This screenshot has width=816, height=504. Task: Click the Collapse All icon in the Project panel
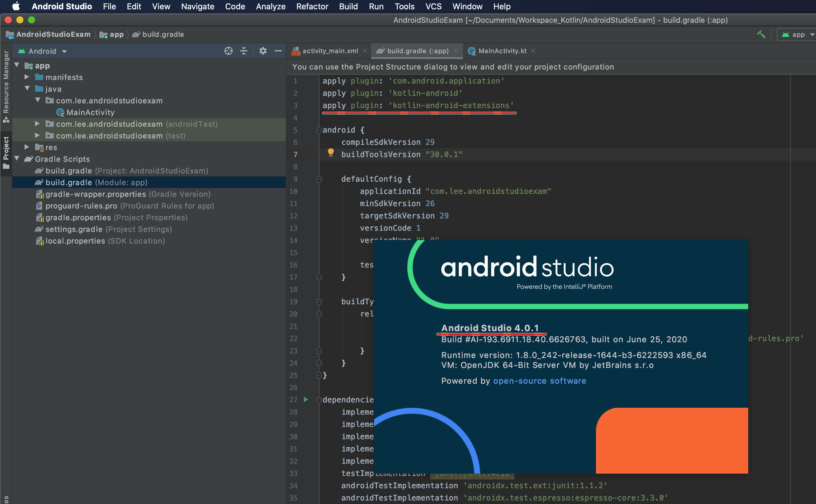(x=244, y=51)
